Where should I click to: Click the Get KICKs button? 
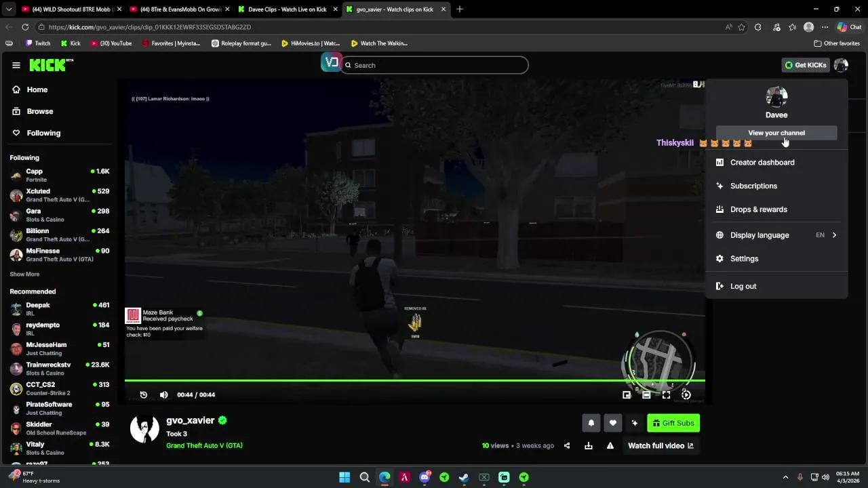coord(805,65)
